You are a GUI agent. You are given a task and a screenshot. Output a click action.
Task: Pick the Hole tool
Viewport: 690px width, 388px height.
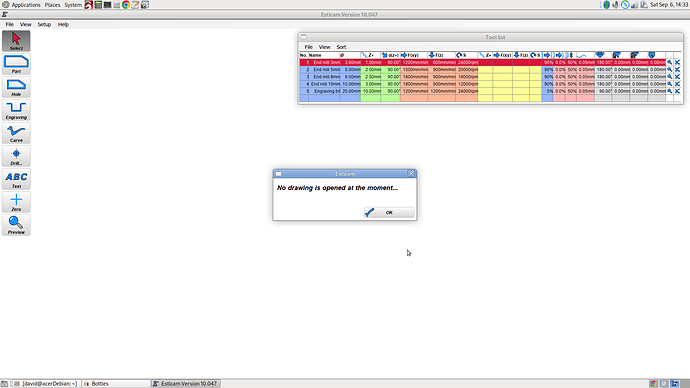16,87
